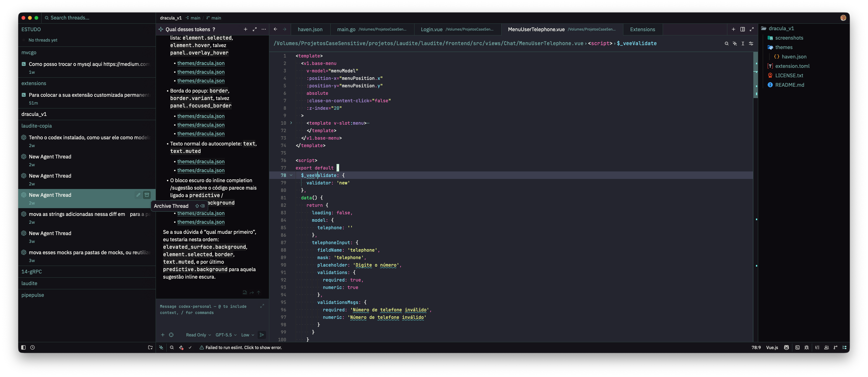Open the terminal panel in status bar
Image resolution: width=868 pixels, height=377 pixels.
click(797, 347)
